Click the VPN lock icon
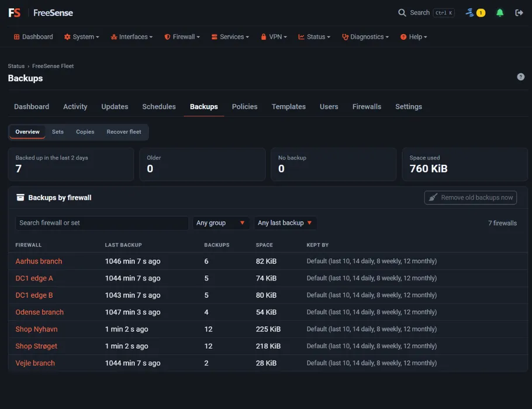Image resolution: width=532 pixels, height=409 pixels. click(x=263, y=37)
